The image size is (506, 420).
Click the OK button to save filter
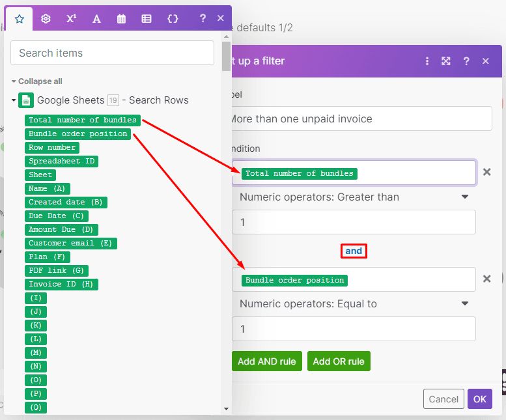[479, 399]
